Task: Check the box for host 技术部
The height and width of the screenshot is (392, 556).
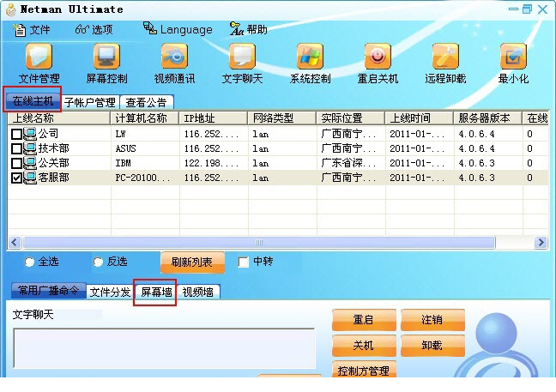Action: pos(16,148)
